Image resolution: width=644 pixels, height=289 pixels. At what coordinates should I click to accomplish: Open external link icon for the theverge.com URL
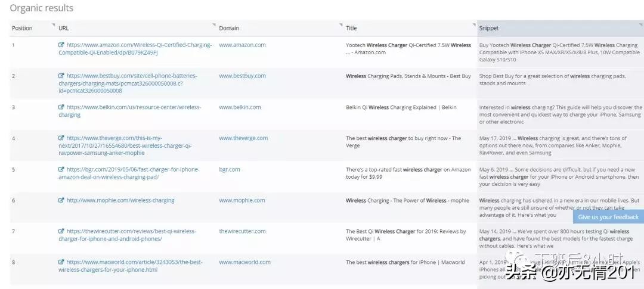[x=61, y=138]
